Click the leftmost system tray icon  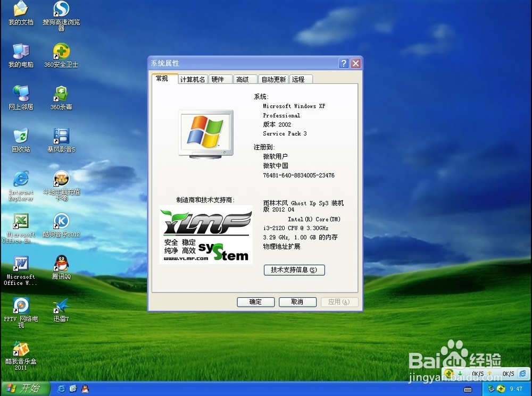(491, 389)
